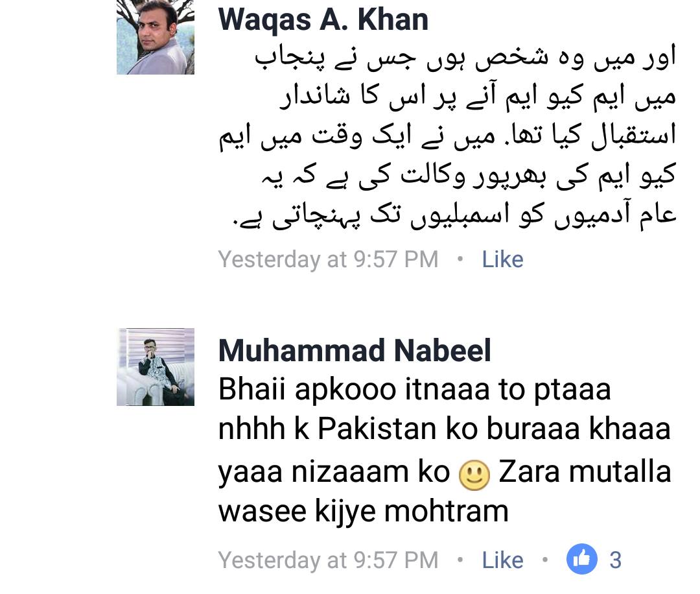Like Muhammad Nabeel's comment

(x=502, y=560)
